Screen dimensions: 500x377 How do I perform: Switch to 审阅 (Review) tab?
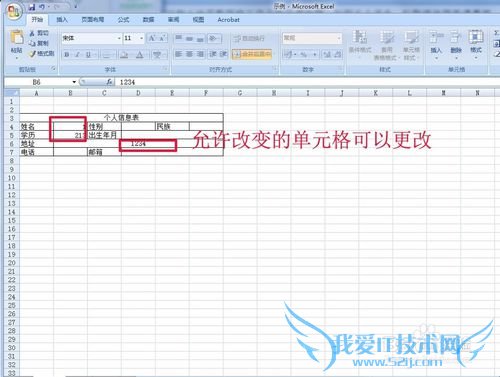(x=173, y=20)
